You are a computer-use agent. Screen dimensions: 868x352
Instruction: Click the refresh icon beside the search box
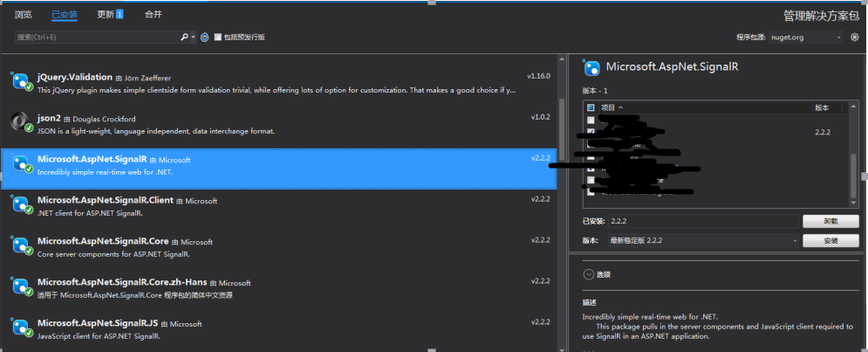pos(204,38)
